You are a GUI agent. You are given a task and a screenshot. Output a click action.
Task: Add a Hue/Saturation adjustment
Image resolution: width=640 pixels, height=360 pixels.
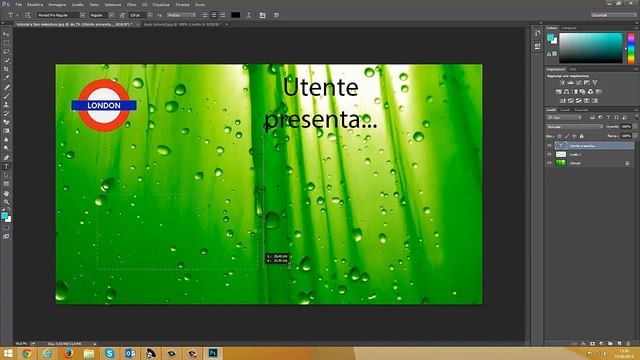pos(559,92)
